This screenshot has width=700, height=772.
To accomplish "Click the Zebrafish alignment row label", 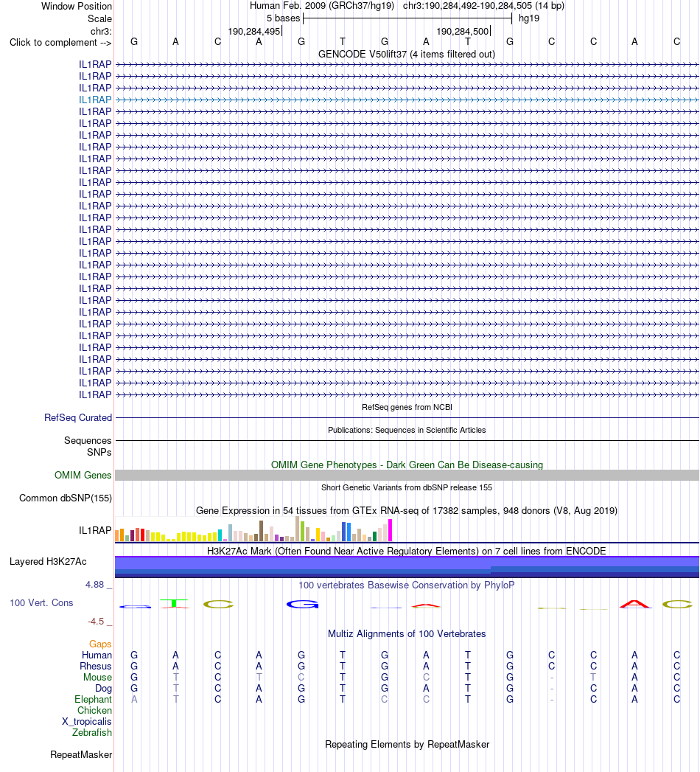I will [92, 733].
